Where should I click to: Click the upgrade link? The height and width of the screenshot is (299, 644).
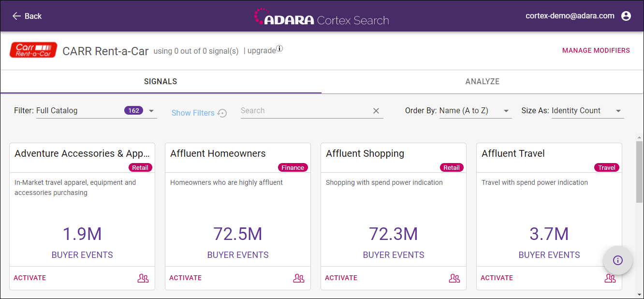click(262, 51)
